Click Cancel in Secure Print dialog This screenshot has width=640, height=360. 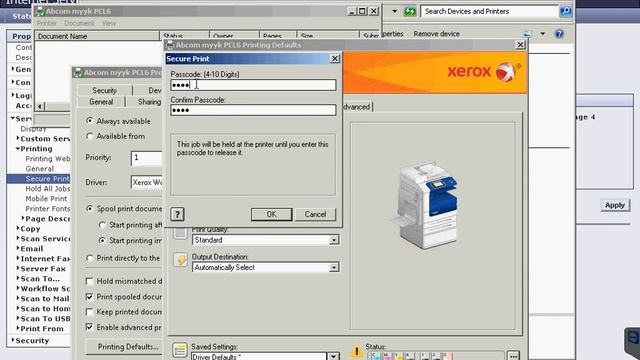(x=315, y=214)
